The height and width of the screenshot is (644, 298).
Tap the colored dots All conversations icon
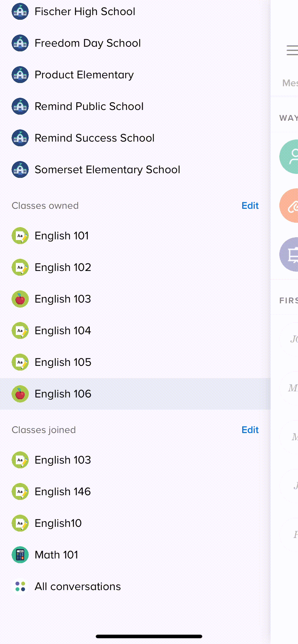(x=20, y=586)
